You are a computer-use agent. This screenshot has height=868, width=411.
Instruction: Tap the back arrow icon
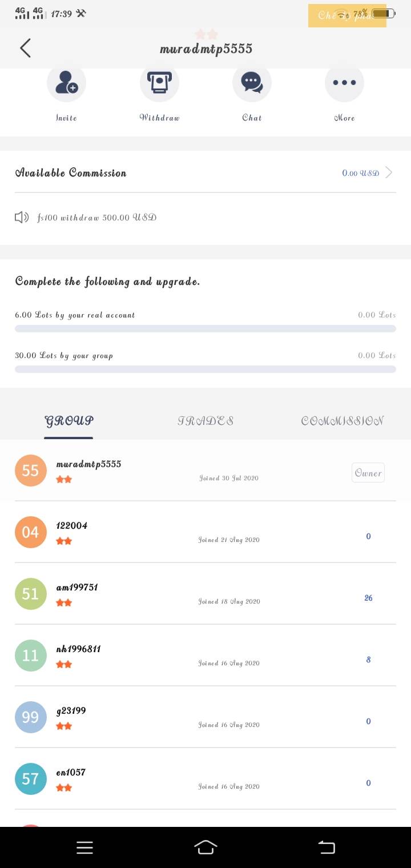click(x=25, y=49)
